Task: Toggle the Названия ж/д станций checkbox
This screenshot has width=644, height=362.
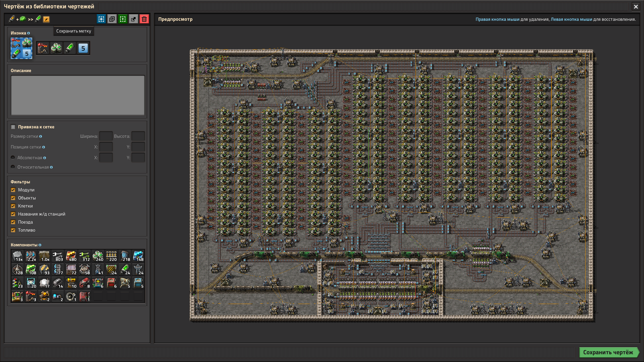Action: (13, 214)
